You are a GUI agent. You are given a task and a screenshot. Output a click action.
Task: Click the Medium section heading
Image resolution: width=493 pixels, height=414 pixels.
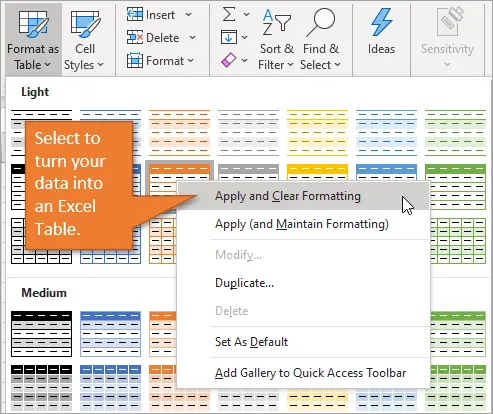pyautogui.click(x=44, y=293)
